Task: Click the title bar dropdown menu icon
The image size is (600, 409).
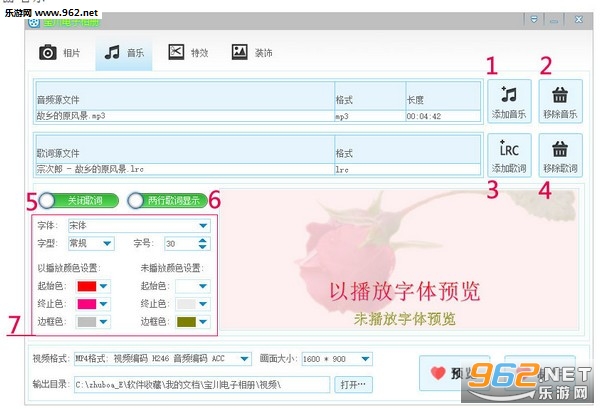Action: 534,20
